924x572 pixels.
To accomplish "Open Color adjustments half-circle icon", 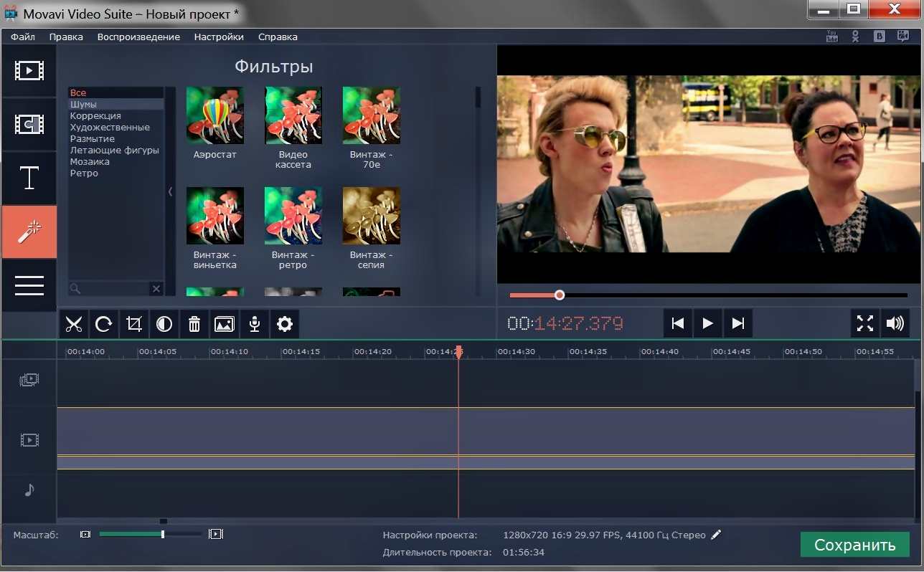I will [164, 324].
